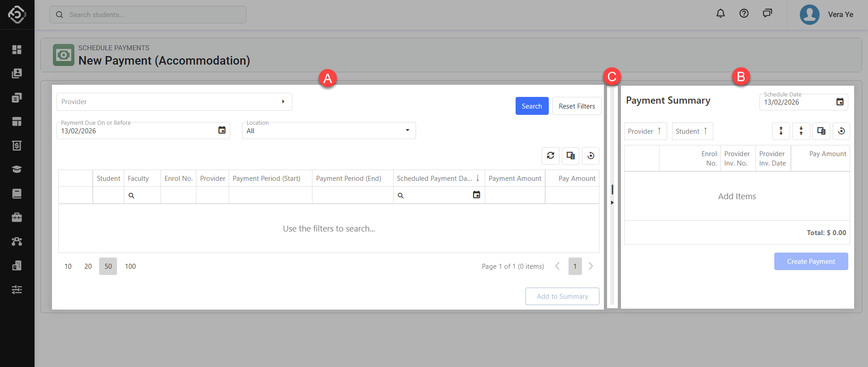Set page size to 20
Viewport: 868px width, 367px height.
click(x=88, y=267)
